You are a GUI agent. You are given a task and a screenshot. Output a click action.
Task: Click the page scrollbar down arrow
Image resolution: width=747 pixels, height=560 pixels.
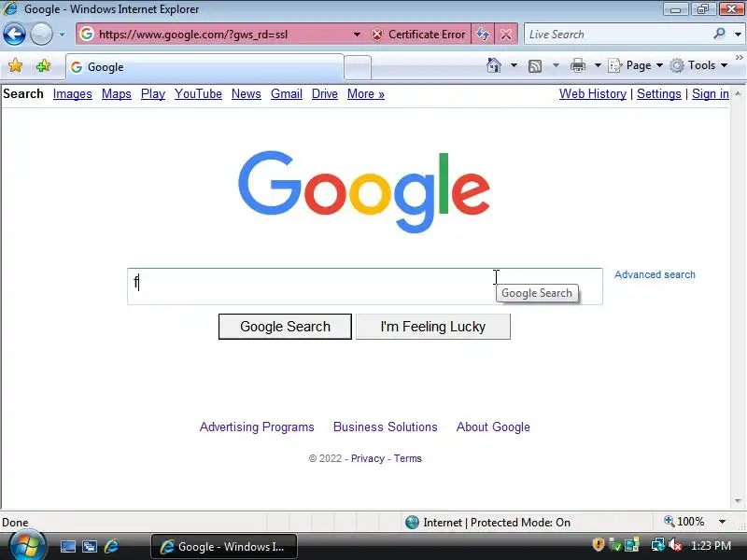click(738, 501)
